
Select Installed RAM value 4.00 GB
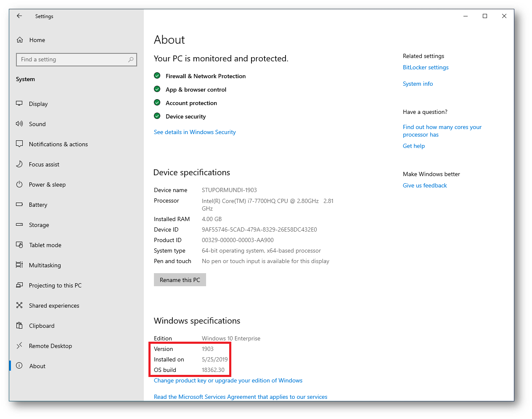pos(212,219)
